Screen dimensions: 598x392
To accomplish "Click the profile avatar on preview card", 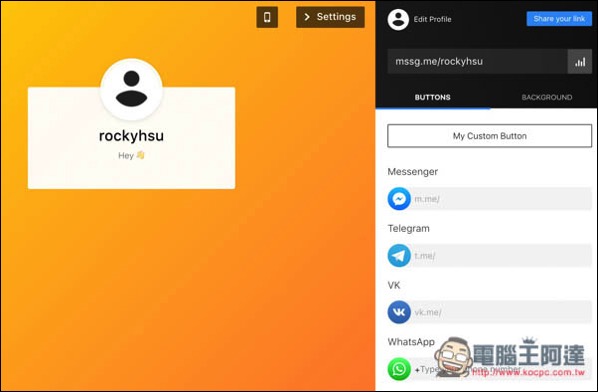I will [132, 89].
